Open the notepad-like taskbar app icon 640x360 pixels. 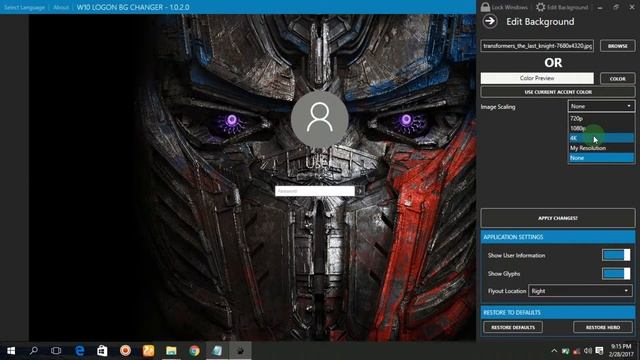click(x=217, y=351)
